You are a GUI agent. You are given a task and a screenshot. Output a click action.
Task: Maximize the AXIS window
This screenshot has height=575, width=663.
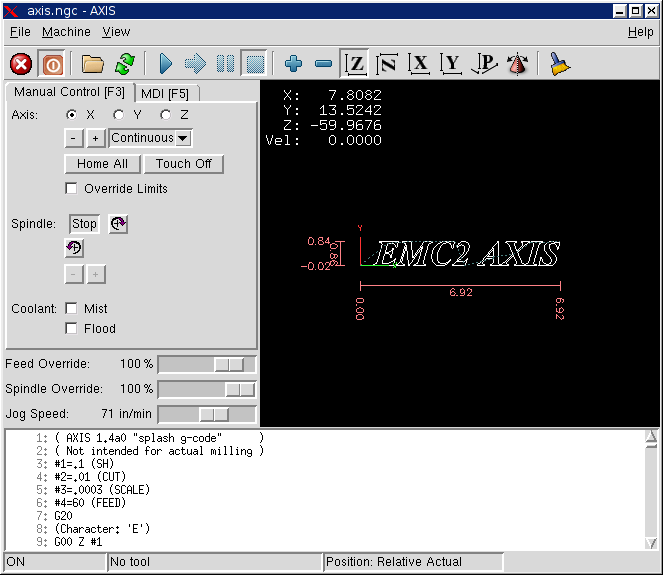[636, 11]
